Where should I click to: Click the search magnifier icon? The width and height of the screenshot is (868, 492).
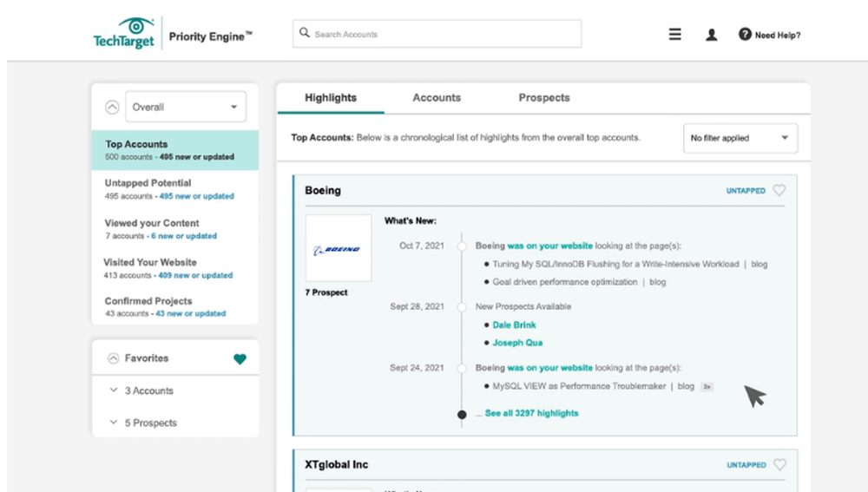point(305,33)
